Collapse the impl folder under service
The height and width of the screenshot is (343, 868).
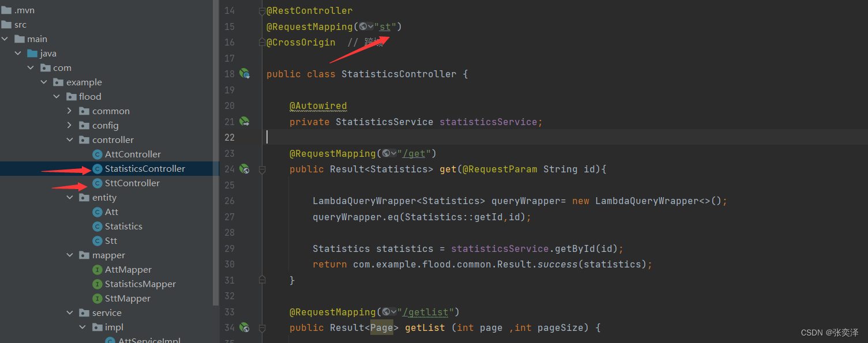(x=82, y=327)
